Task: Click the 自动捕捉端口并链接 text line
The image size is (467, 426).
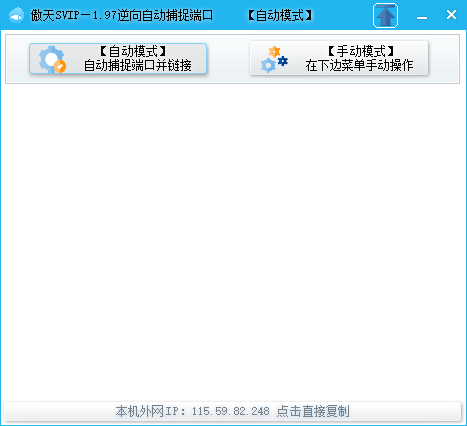Action: click(138, 65)
